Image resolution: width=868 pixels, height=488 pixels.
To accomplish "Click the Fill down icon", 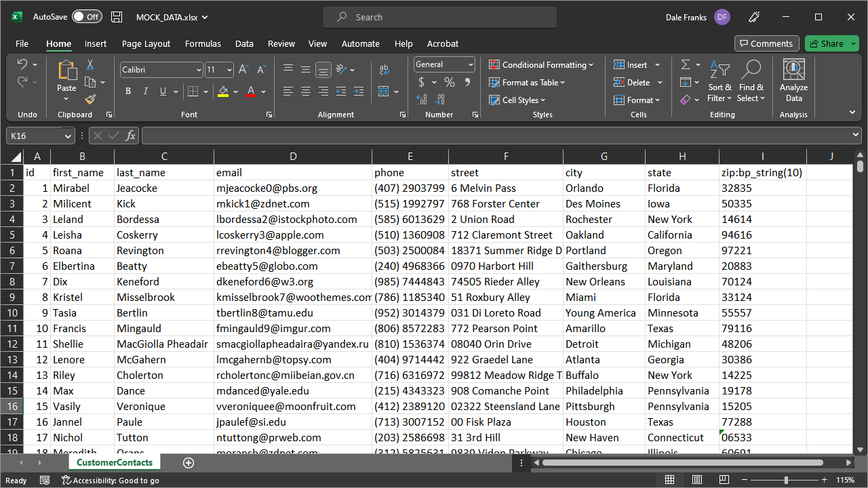I will (686, 82).
